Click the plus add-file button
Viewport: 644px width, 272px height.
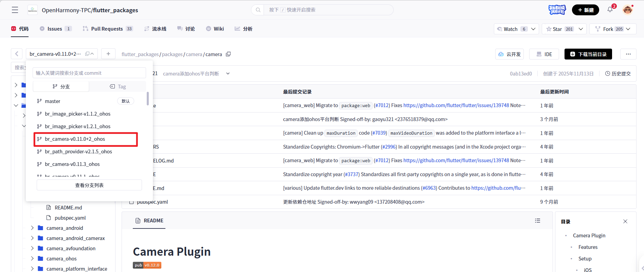108,54
